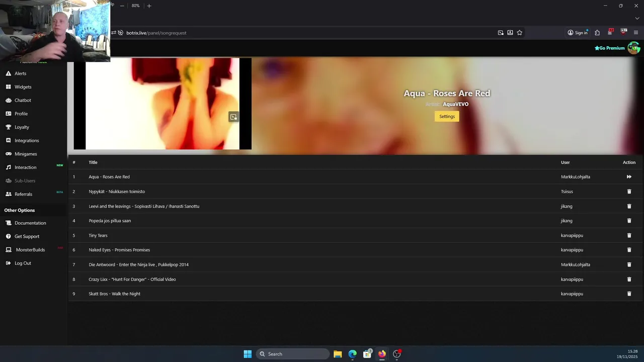Open song request Settings
Screen dimensions: 644x362
click(447, 116)
